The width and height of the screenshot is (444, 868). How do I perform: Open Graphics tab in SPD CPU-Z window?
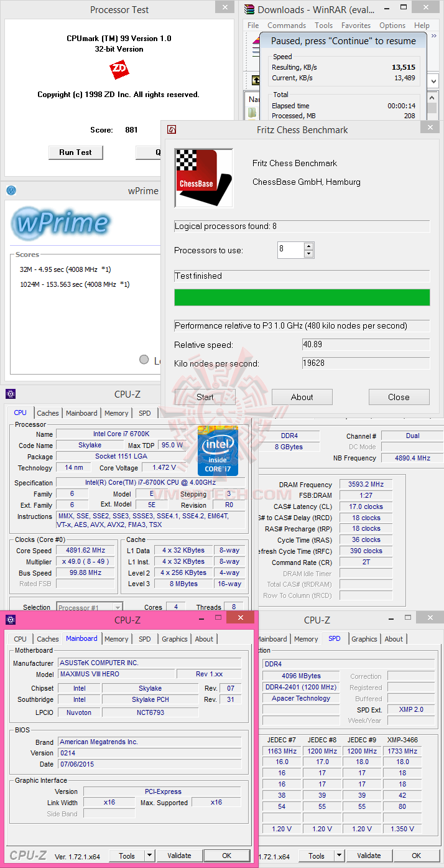[x=364, y=639]
